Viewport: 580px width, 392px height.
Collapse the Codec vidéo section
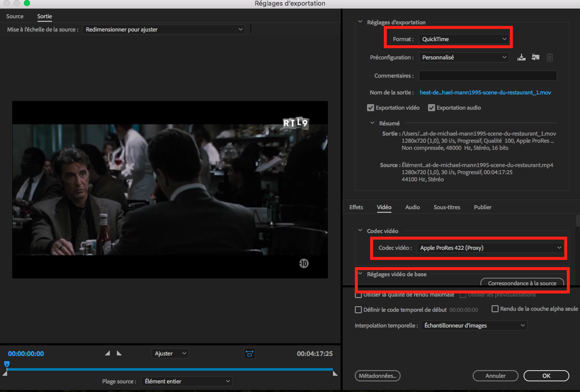pos(360,231)
